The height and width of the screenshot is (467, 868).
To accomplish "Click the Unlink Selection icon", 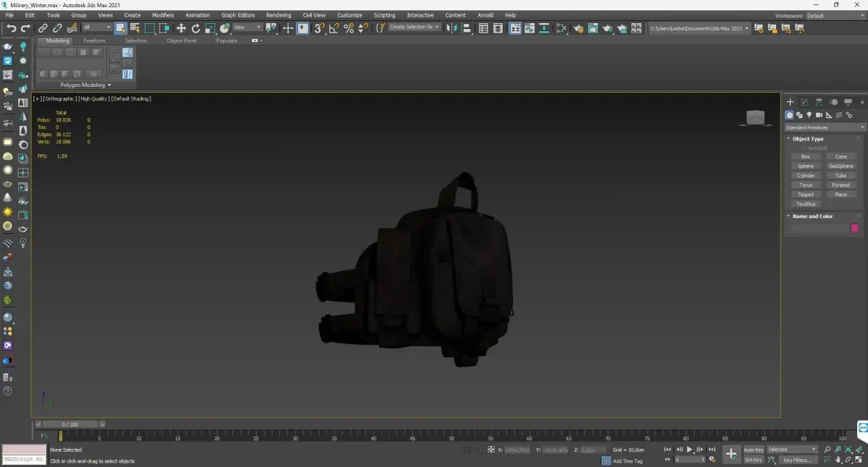I will (x=58, y=28).
